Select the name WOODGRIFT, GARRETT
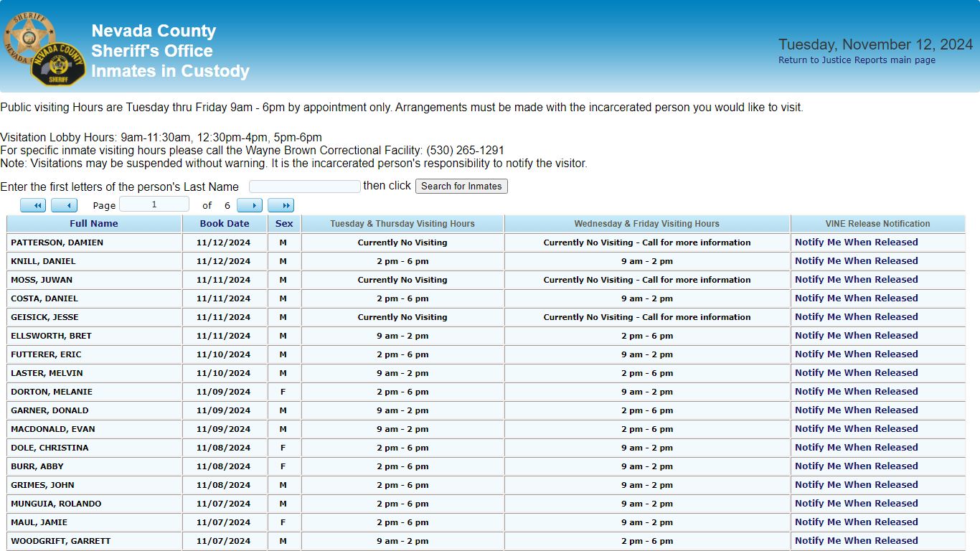Screen dimensions: 980x551 61,541
